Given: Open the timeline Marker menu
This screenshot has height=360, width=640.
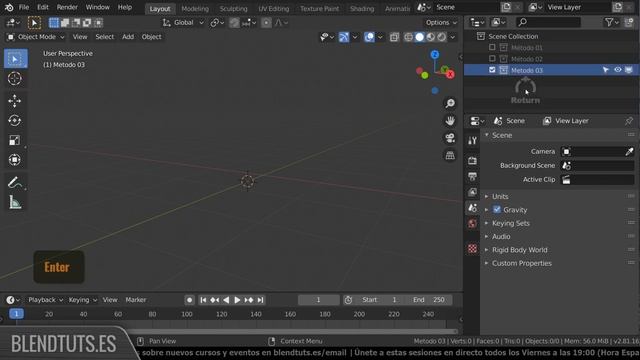Looking at the screenshot, I should [136, 300].
